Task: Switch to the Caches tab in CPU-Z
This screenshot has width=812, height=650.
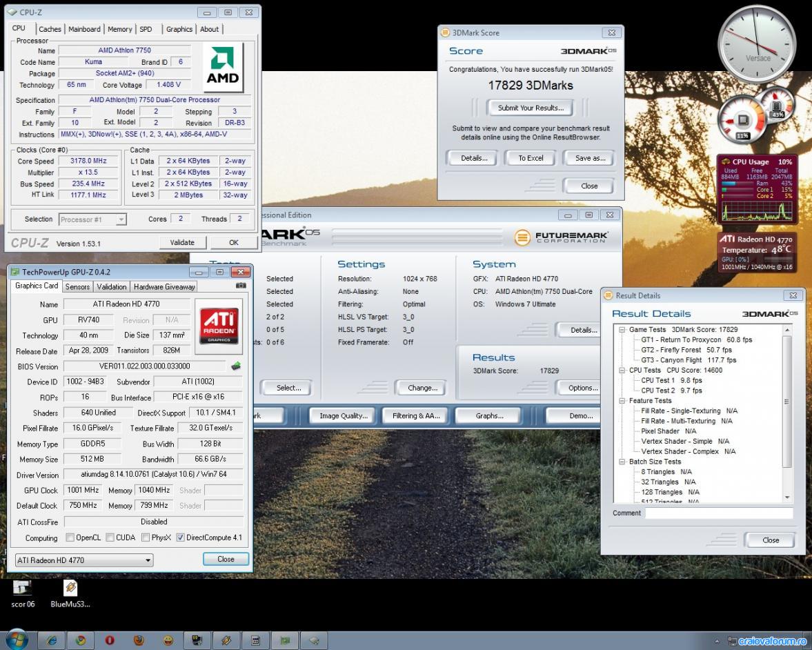Action: [50, 30]
